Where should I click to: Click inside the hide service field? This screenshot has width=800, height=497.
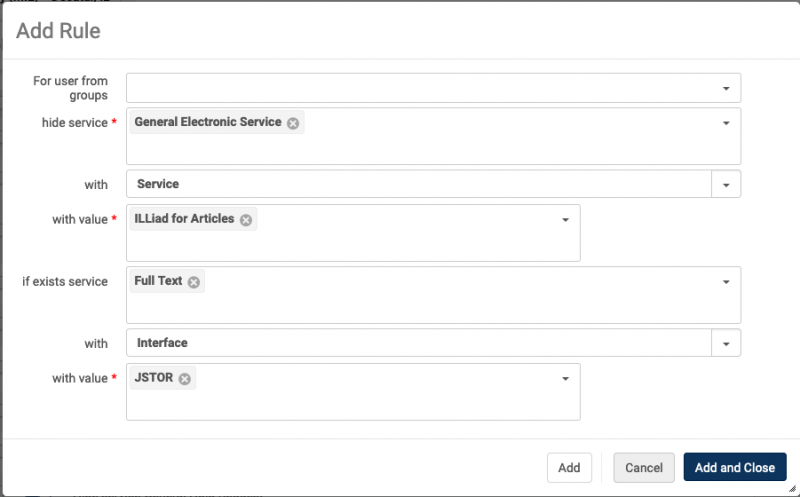[x=434, y=148]
